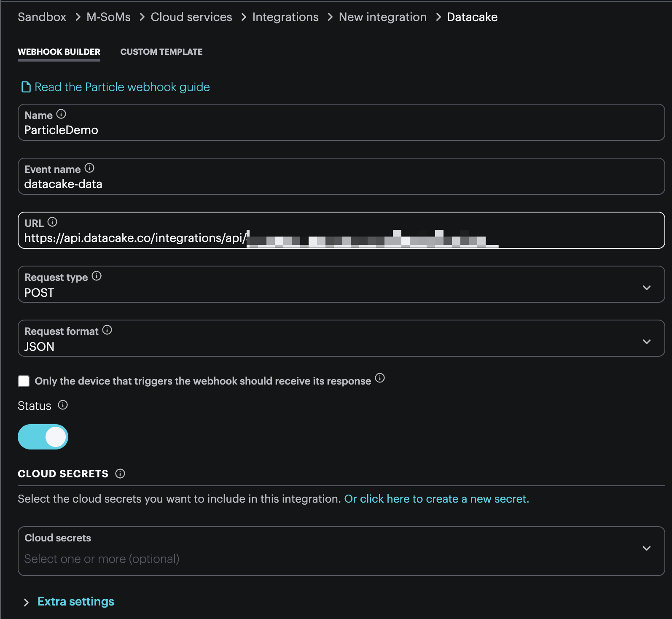Viewport: 672px width, 619px height.
Task: Open the Request type dropdown
Action: [x=341, y=284]
